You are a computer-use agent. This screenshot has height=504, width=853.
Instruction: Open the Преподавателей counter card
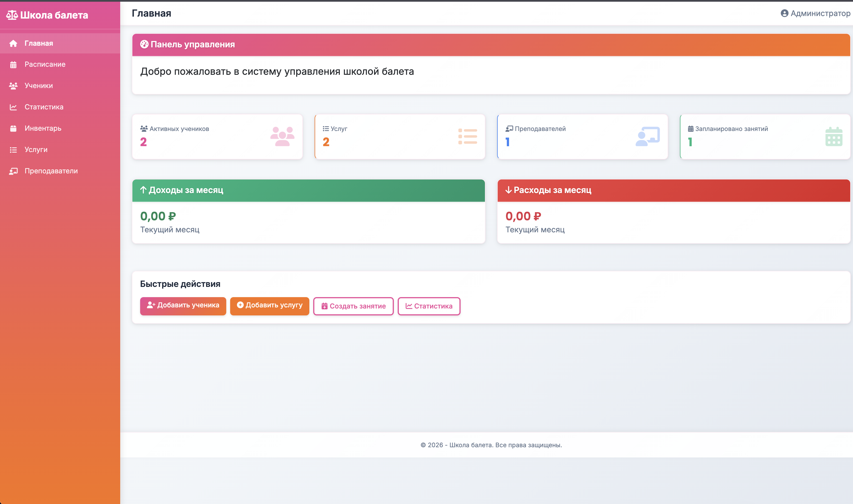tap(582, 136)
